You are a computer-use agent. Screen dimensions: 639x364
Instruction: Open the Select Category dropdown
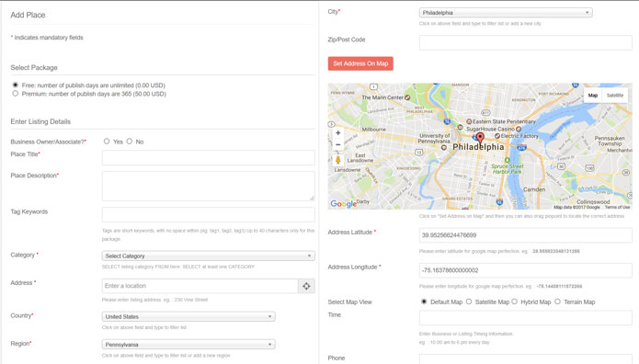point(208,256)
